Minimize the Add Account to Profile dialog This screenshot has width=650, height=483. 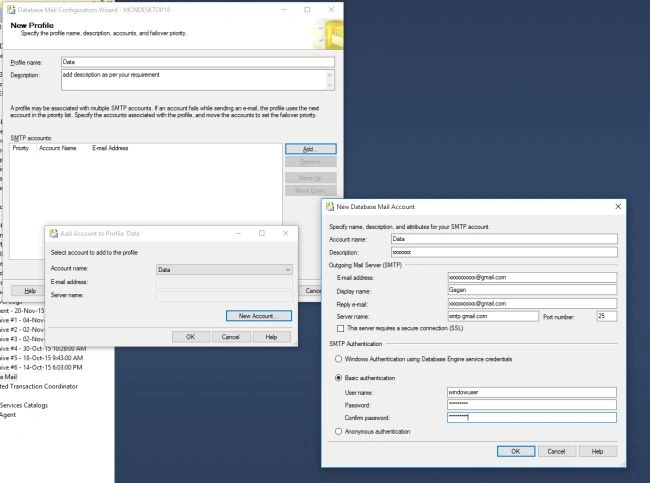coord(238,233)
